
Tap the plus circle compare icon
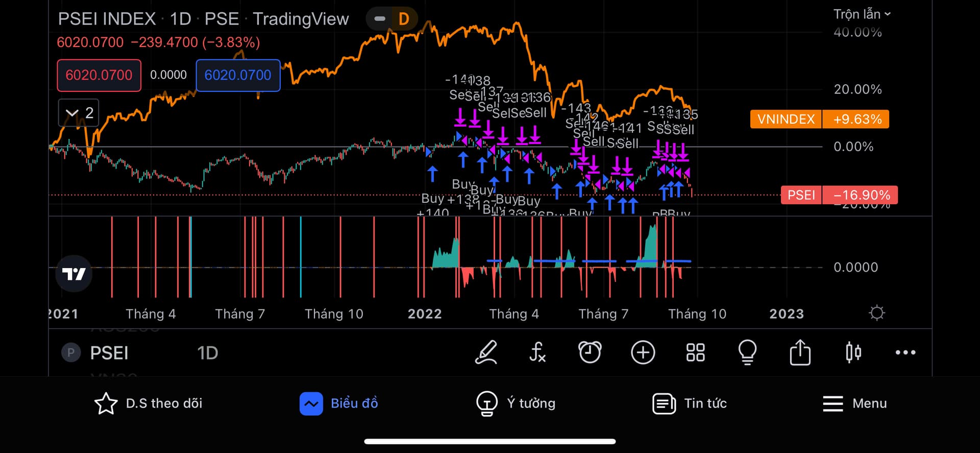pyautogui.click(x=643, y=352)
